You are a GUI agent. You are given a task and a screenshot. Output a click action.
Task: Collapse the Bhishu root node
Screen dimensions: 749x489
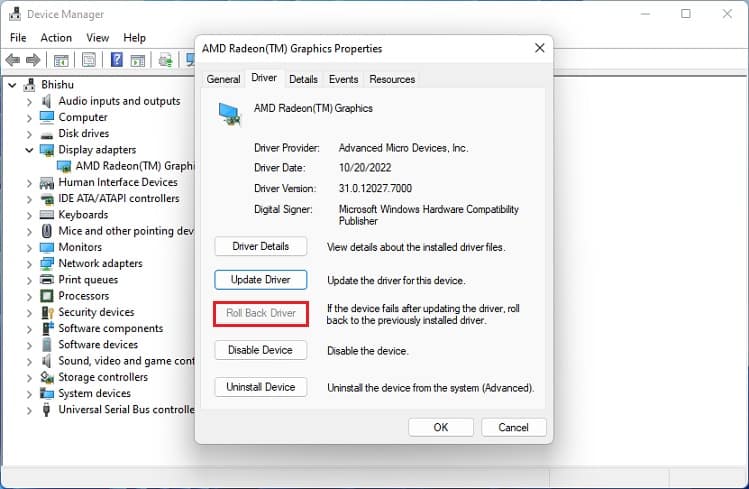pos(12,85)
